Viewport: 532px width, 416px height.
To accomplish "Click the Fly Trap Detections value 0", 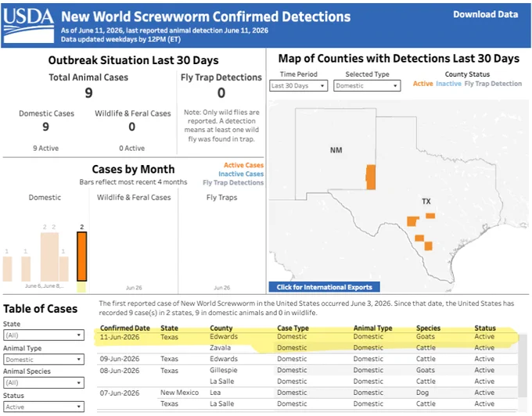I will pyautogui.click(x=221, y=93).
